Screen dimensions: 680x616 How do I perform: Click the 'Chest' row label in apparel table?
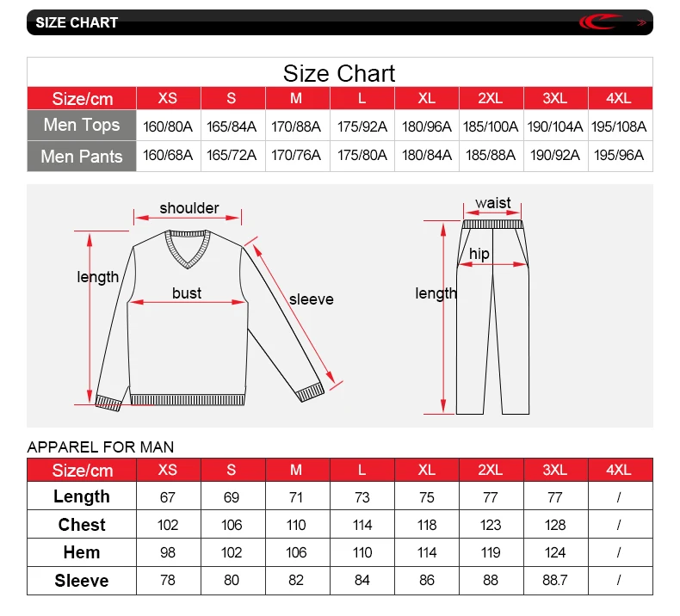click(x=82, y=525)
